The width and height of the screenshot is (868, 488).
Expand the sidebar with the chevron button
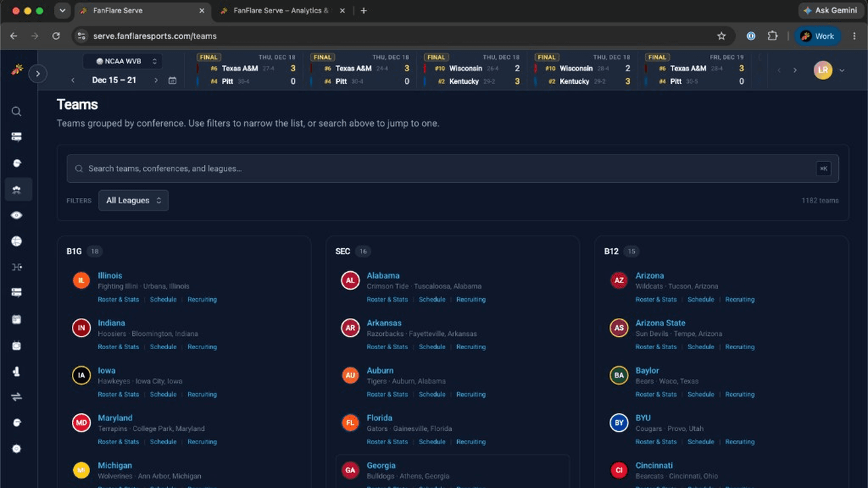(x=38, y=73)
